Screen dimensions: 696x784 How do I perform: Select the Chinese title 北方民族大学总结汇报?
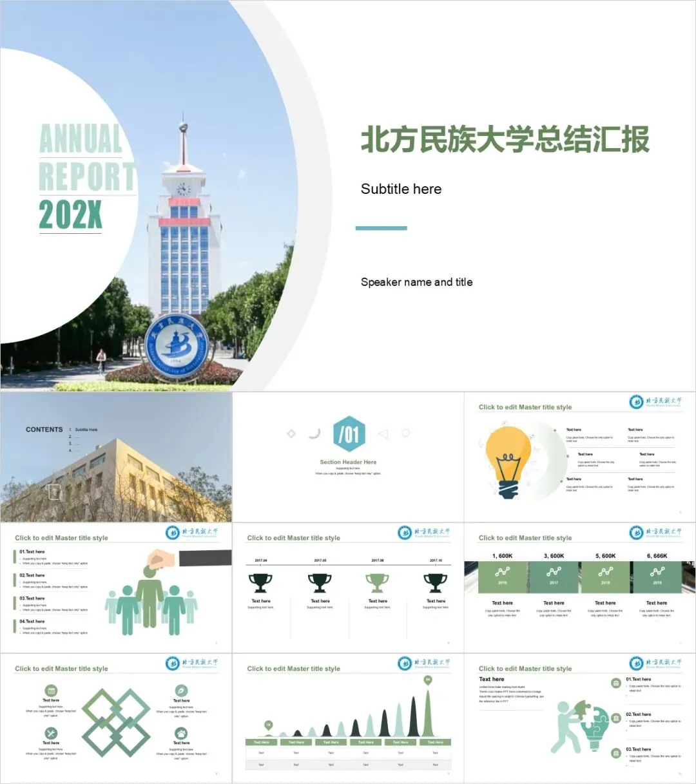505,140
